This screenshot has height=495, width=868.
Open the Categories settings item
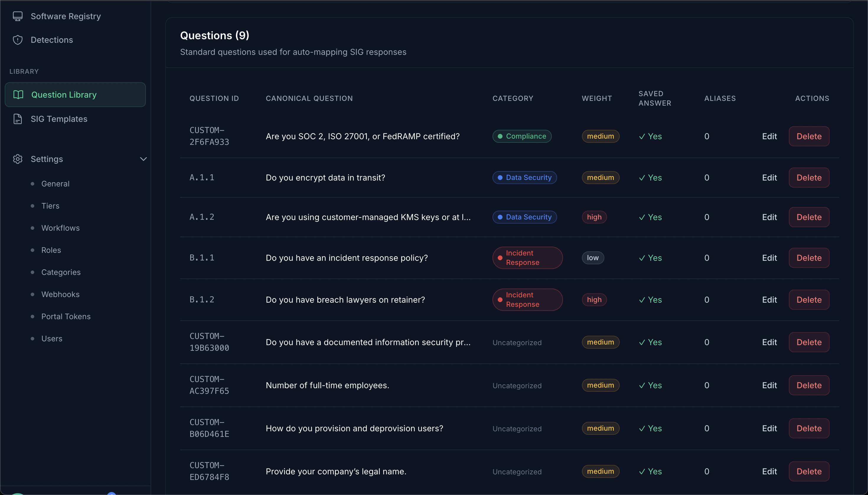click(x=61, y=272)
